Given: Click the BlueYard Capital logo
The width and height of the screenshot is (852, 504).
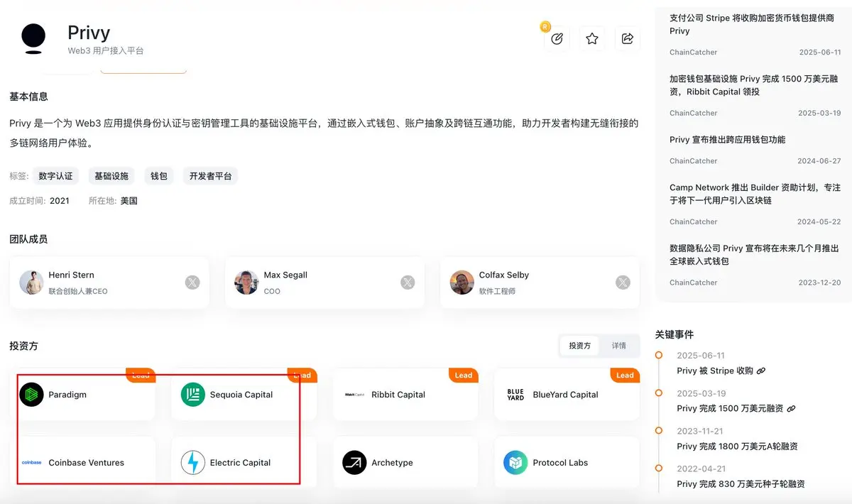Looking at the screenshot, I should coord(515,395).
